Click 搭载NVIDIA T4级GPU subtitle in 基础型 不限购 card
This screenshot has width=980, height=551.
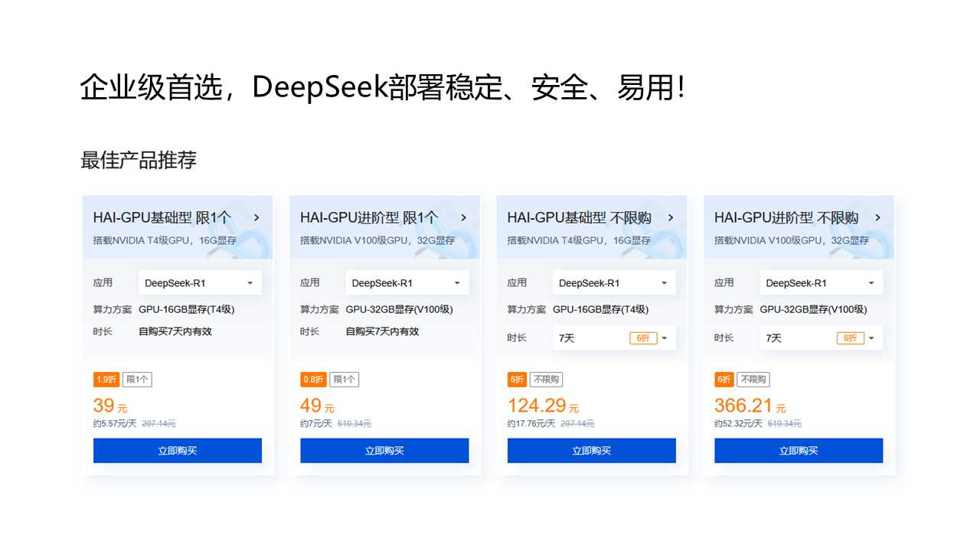pos(579,240)
